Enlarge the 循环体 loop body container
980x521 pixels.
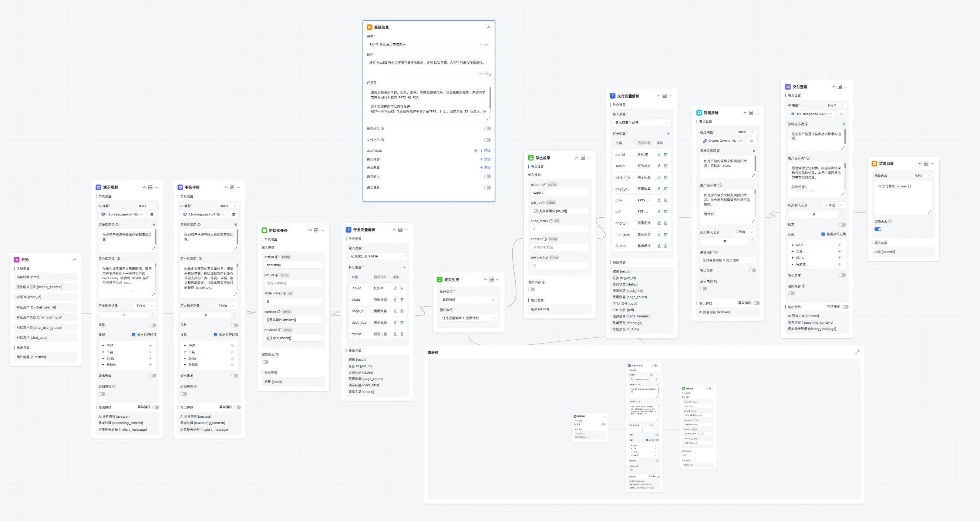point(857,352)
